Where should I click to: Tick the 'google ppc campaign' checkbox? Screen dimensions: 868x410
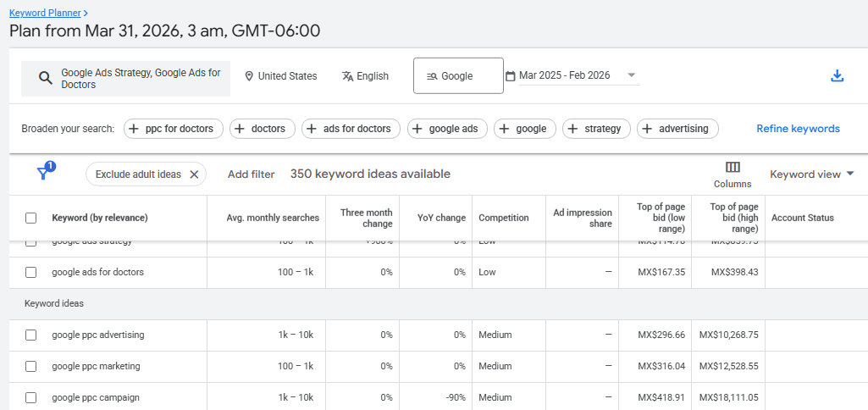tap(31, 397)
